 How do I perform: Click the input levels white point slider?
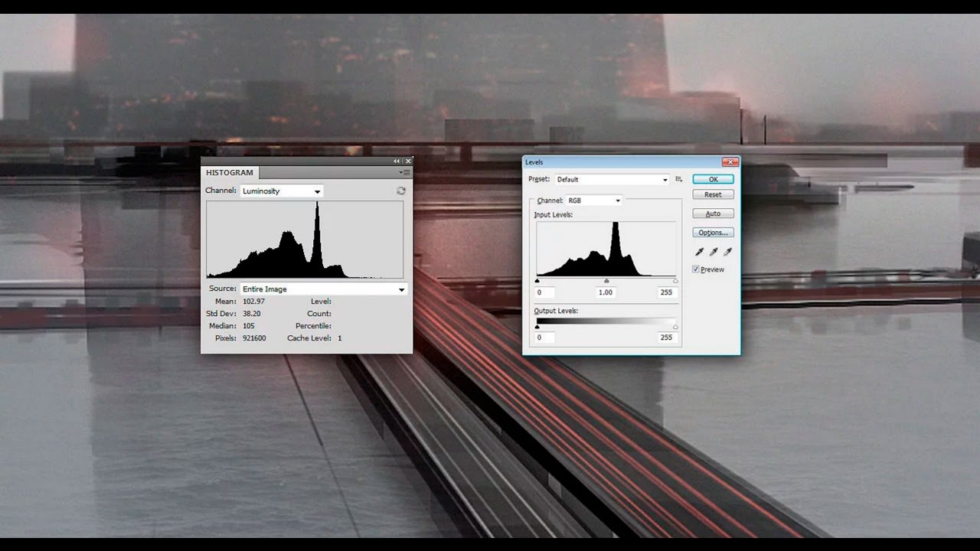pyautogui.click(x=675, y=281)
